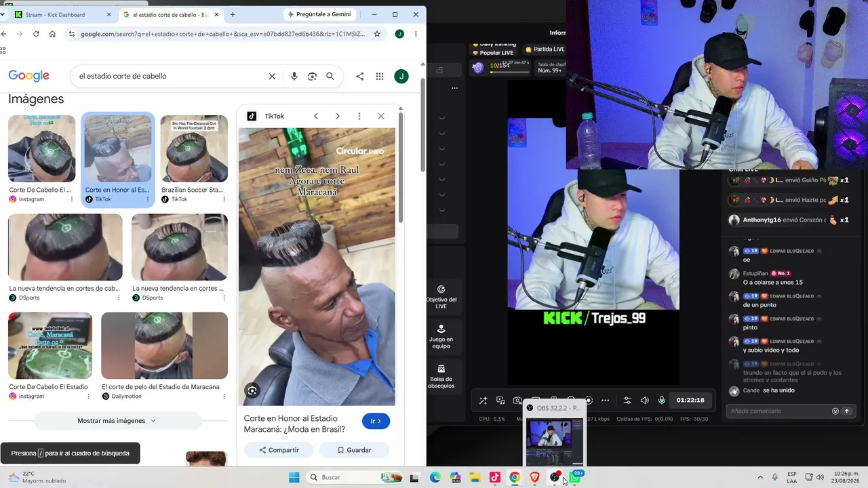Close the TikTok image preview panel
Viewport: 868px width, 488px height.
click(381, 116)
